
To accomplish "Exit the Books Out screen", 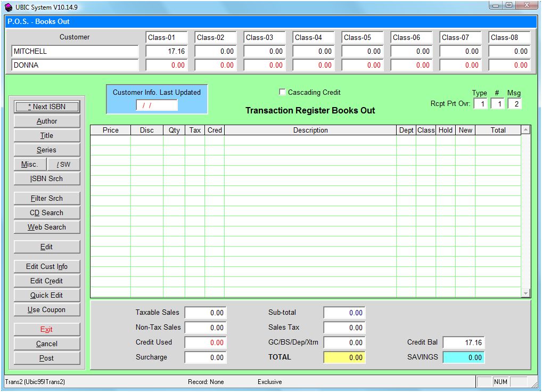I will point(47,330).
